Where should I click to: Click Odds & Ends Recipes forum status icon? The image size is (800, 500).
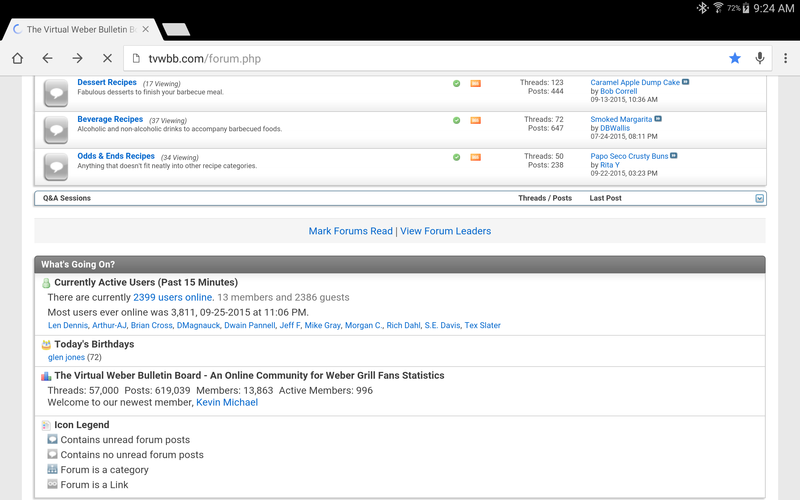click(x=56, y=166)
